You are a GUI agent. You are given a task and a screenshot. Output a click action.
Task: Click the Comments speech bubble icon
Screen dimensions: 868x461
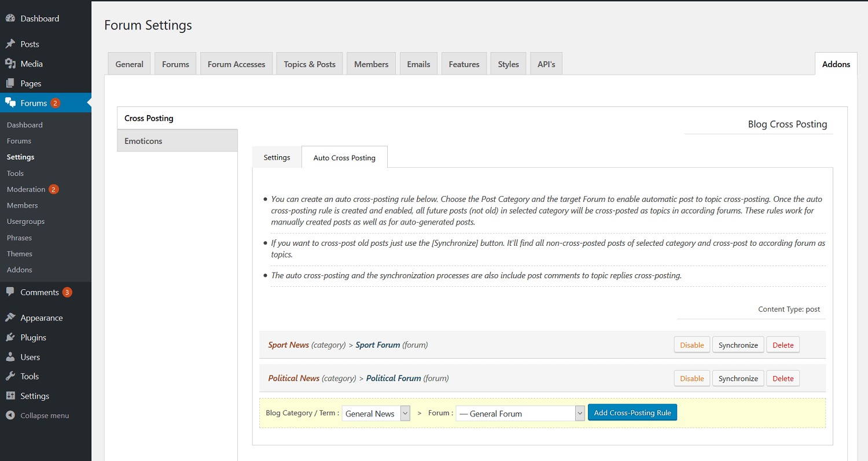point(10,292)
